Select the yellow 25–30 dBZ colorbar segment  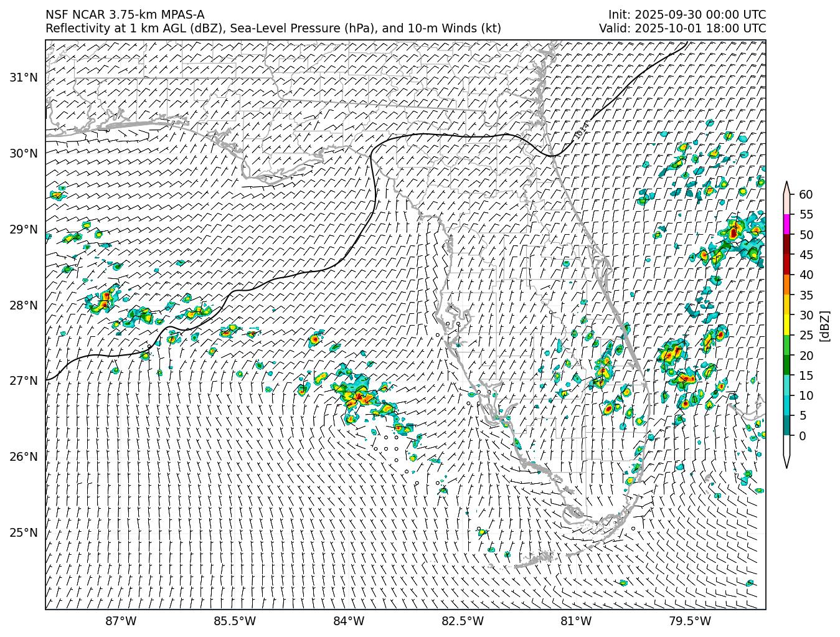tap(786, 325)
